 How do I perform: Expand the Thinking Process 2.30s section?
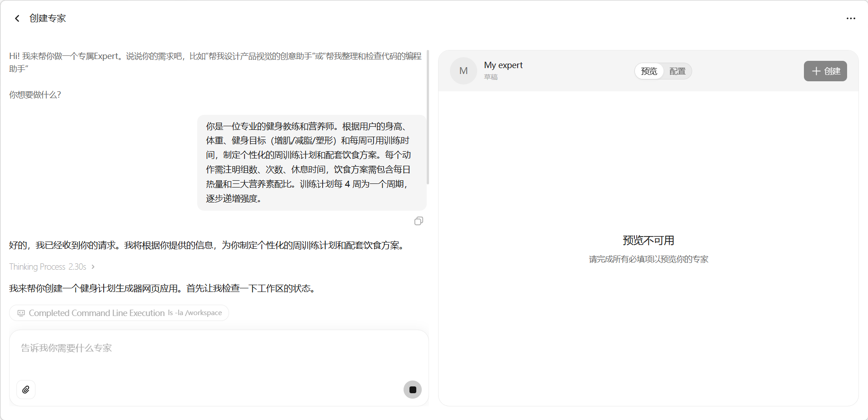coord(52,267)
